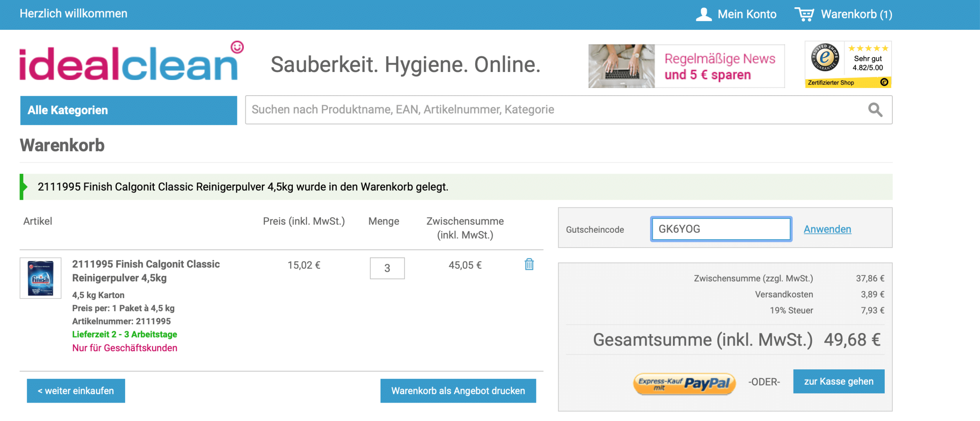This screenshot has width=980, height=421.
Task: Click Nur für Geschäftskunden note
Action: [124, 348]
